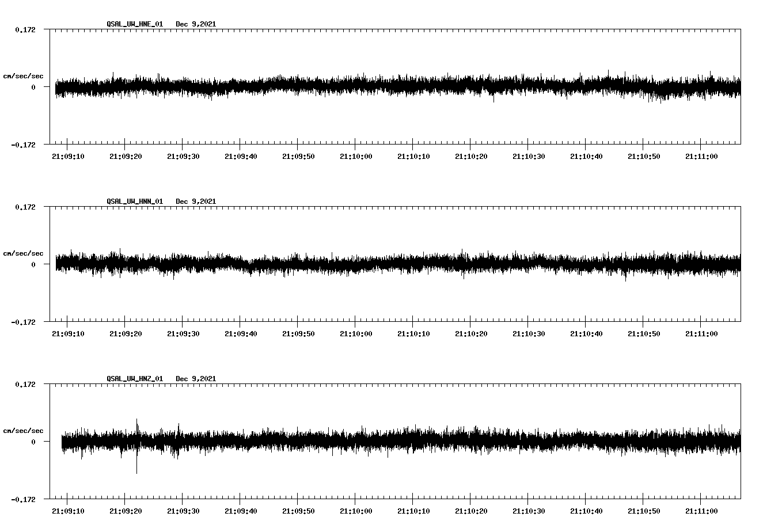Click the cm/sec/sec unit label on HNZ plot
Image resolution: width=782 pixels, height=532 pixels.
(23, 431)
